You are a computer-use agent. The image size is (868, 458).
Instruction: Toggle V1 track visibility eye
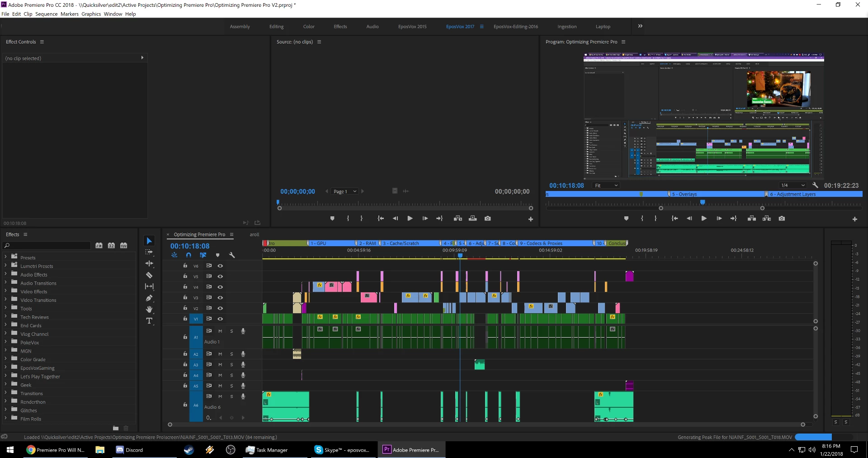pyautogui.click(x=220, y=319)
